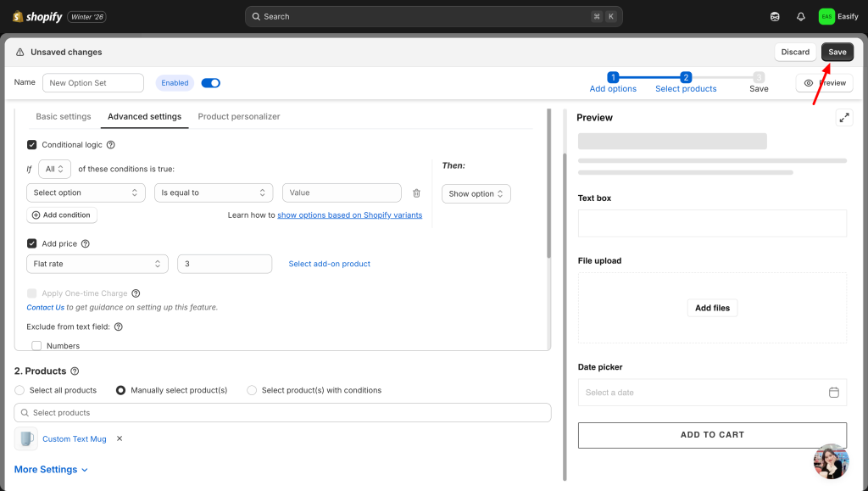Open the chat support avatar

(x=831, y=461)
